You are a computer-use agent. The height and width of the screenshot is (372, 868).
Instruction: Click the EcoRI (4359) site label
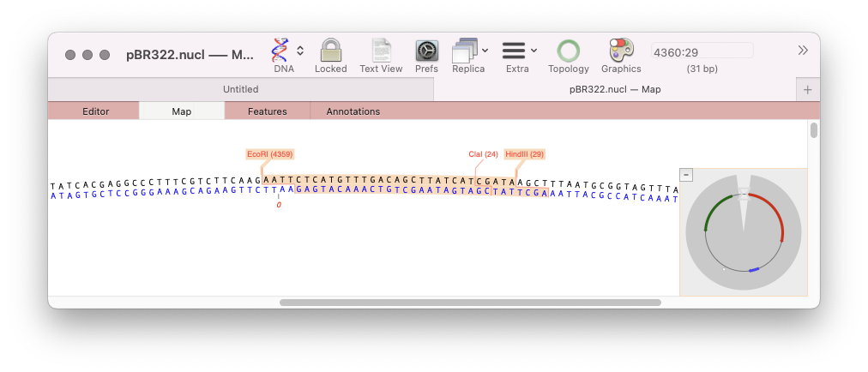click(x=269, y=154)
